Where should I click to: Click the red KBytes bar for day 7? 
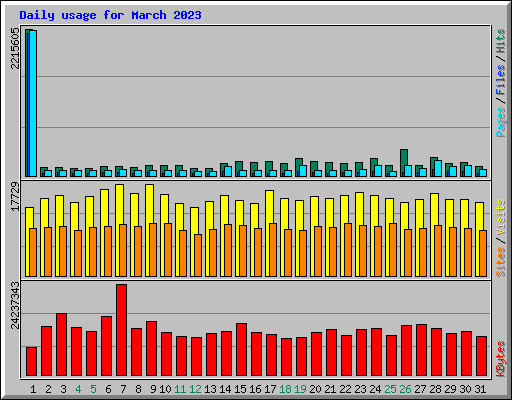pyautogui.click(x=121, y=330)
